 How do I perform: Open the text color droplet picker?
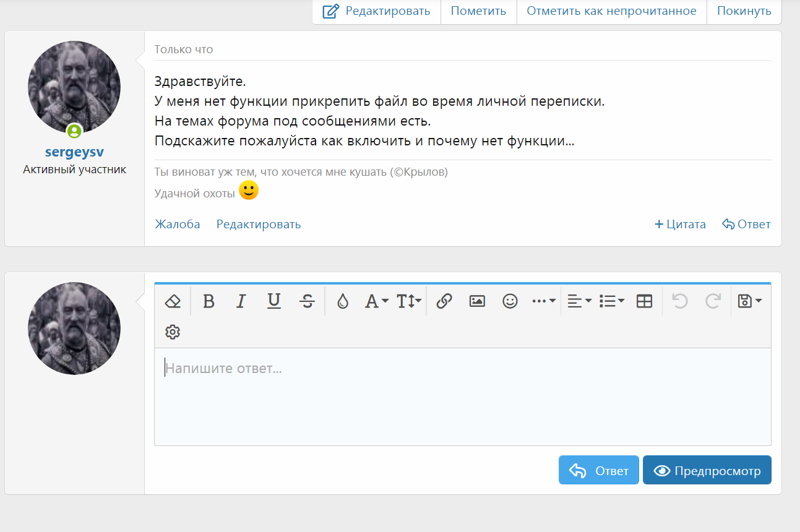point(342,301)
